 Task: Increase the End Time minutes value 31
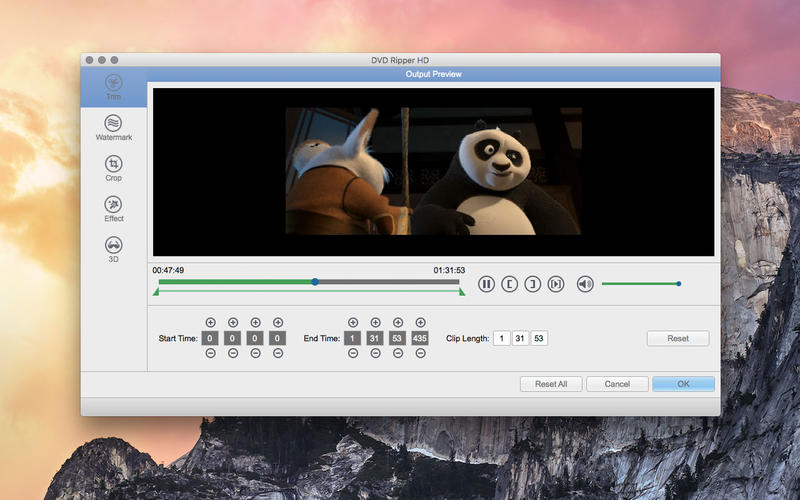click(x=375, y=323)
